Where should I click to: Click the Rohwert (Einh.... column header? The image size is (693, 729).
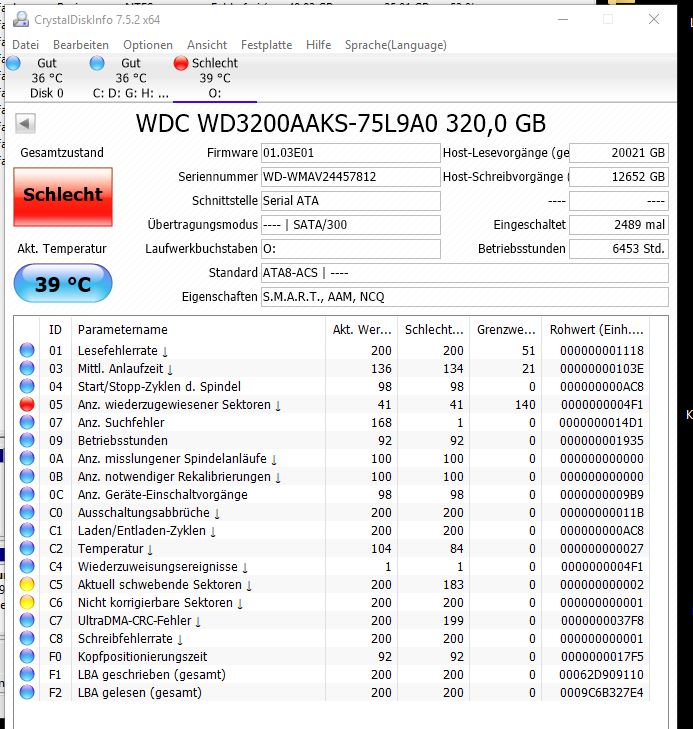click(596, 330)
